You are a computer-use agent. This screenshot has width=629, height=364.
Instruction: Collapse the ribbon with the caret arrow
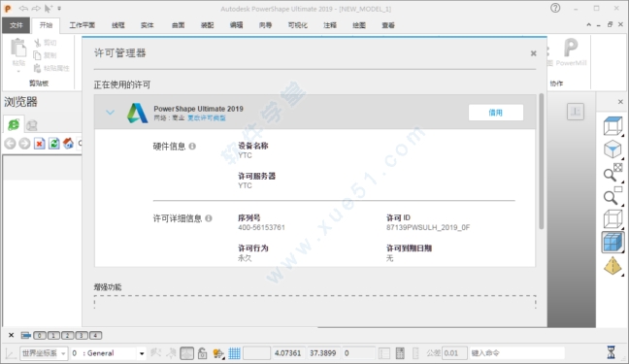588,25
